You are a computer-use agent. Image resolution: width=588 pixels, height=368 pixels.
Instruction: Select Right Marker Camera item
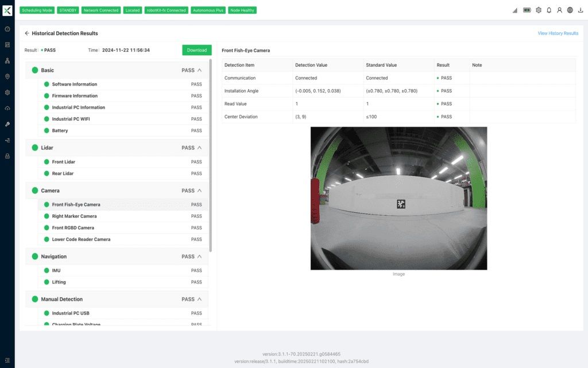74,216
